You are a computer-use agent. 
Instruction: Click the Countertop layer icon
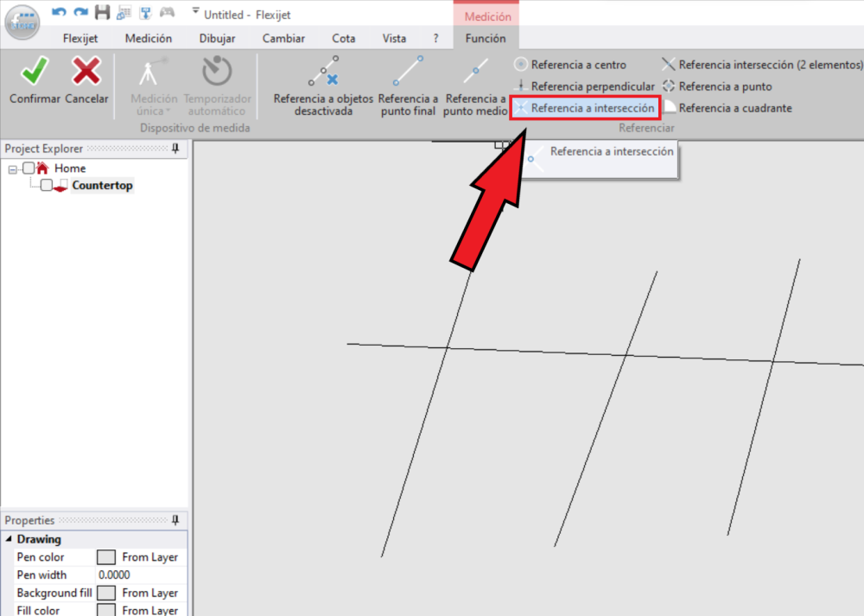tap(60, 186)
